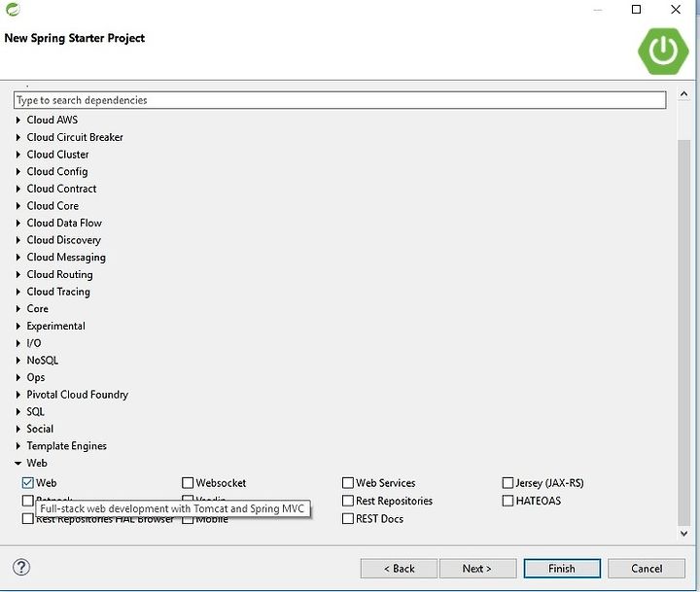This screenshot has width=700, height=592.
Task: Click the Spring Boot power logo
Action: pyautogui.click(x=663, y=51)
